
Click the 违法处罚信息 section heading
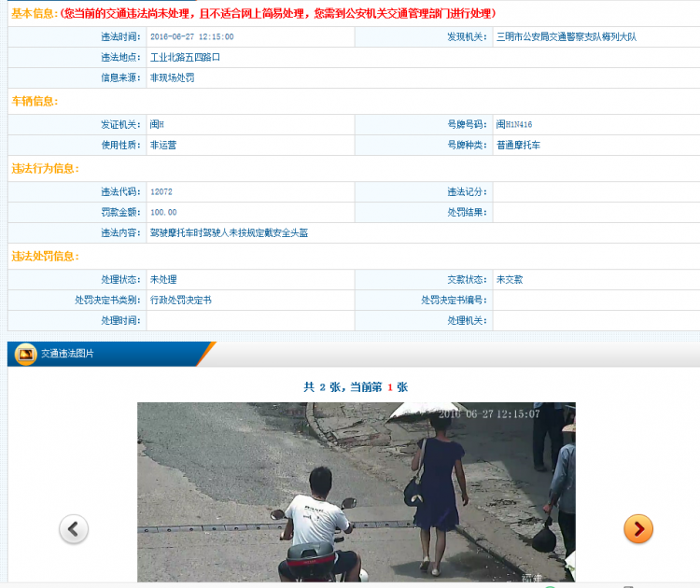(x=45, y=256)
